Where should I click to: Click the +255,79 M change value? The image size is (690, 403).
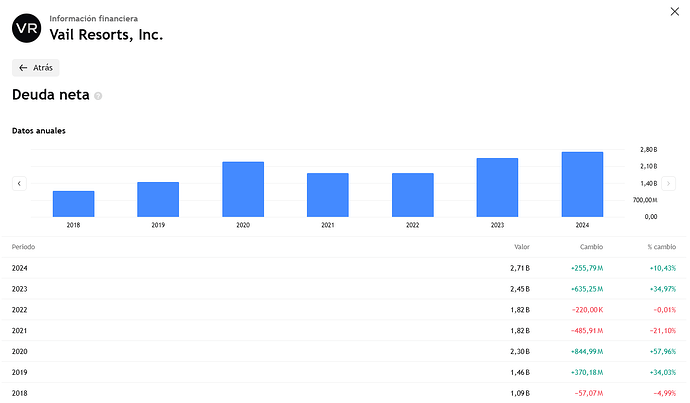pyautogui.click(x=587, y=268)
